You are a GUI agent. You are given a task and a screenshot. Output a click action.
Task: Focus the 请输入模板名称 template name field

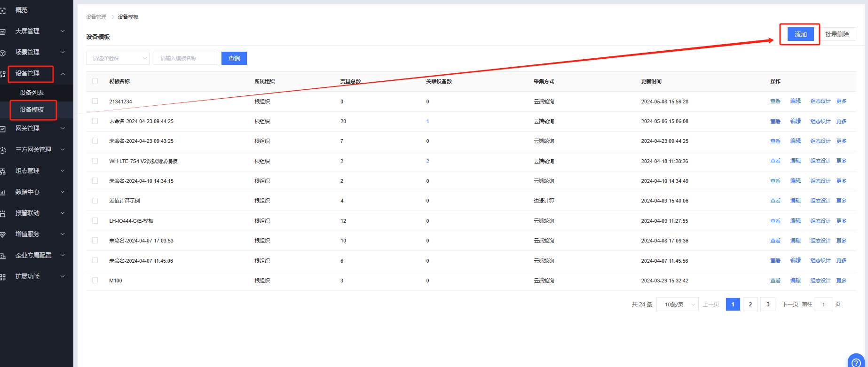pos(185,58)
